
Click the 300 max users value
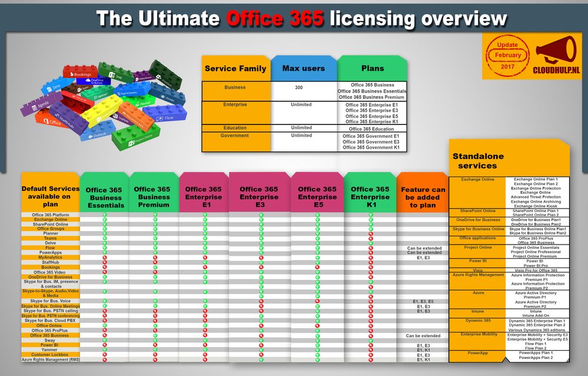pos(299,88)
